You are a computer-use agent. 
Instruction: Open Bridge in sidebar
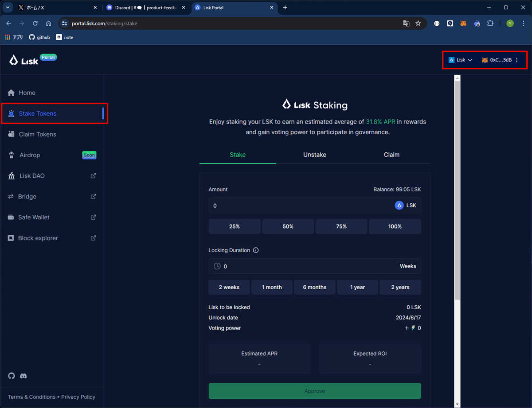pyautogui.click(x=52, y=196)
